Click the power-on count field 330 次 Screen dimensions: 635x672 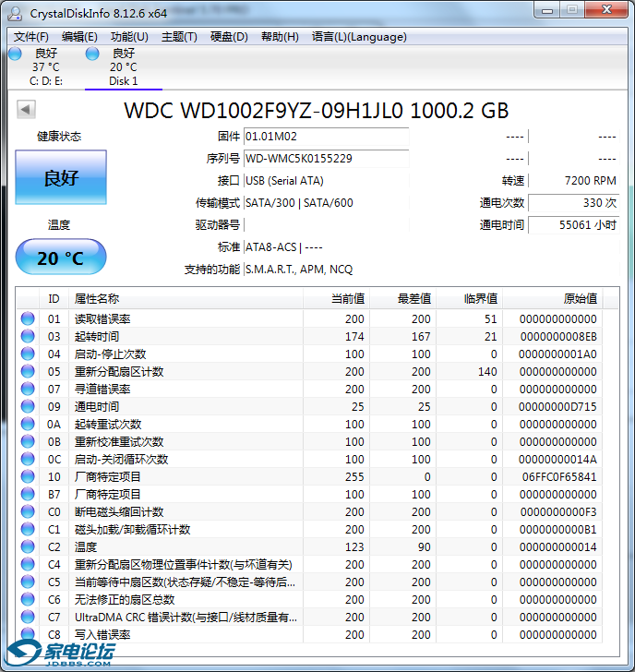point(573,203)
